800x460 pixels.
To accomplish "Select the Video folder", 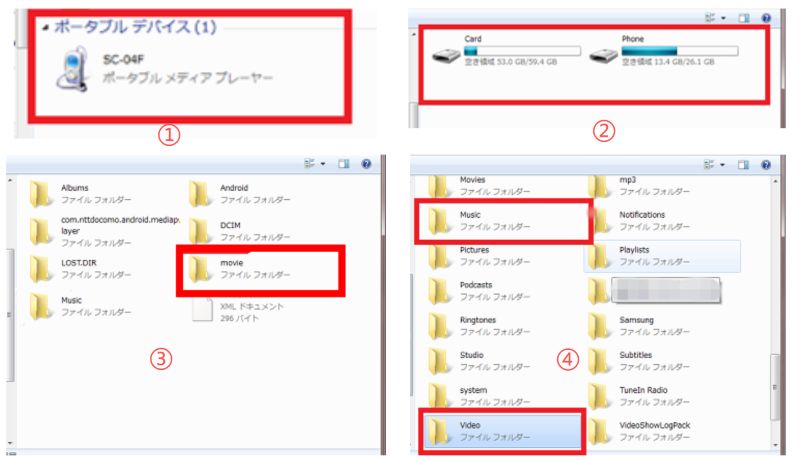I will click(x=503, y=431).
